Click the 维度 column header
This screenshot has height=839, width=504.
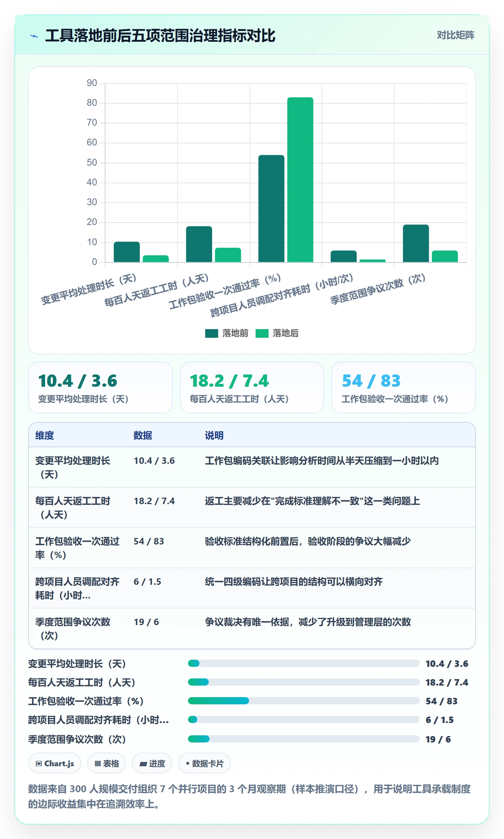pyautogui.click(x=45, y=435)
